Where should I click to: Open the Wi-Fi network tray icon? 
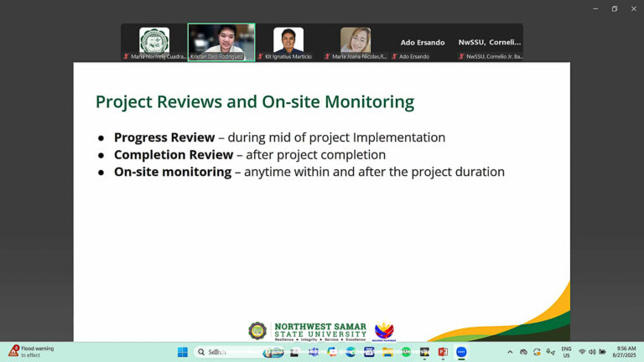pos(582,352)
